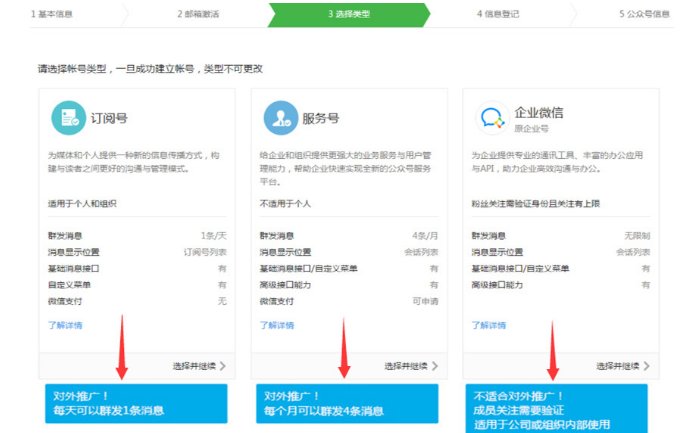Click the 粉丝关注需验证身份且关注有上限 note
This screenshot has height=433, width=687.
[535, 204]
